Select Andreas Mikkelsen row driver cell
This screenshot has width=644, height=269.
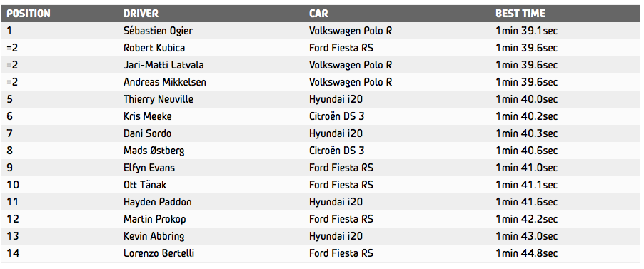coord(165,82)
